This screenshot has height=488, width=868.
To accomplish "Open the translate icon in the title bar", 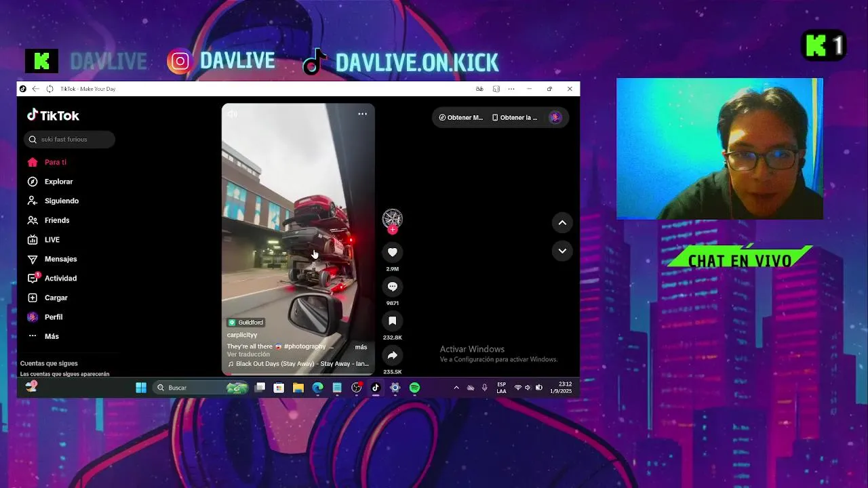I will 479,89.
